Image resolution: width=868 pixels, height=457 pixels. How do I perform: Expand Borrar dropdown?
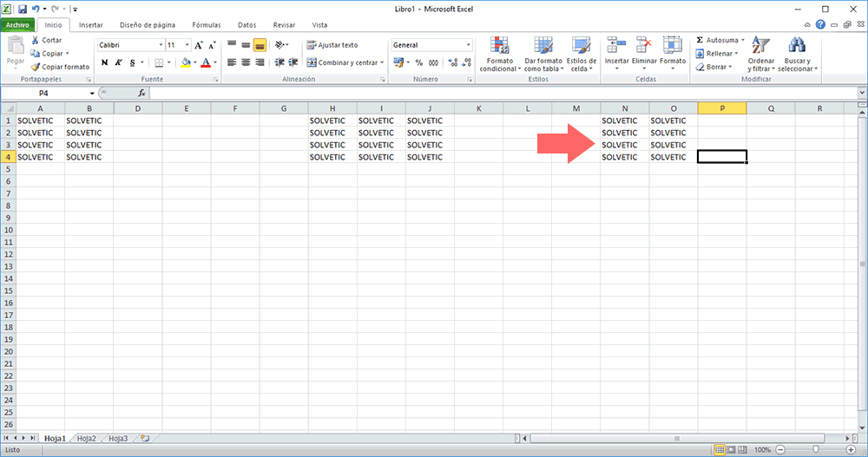click(730, 67)
